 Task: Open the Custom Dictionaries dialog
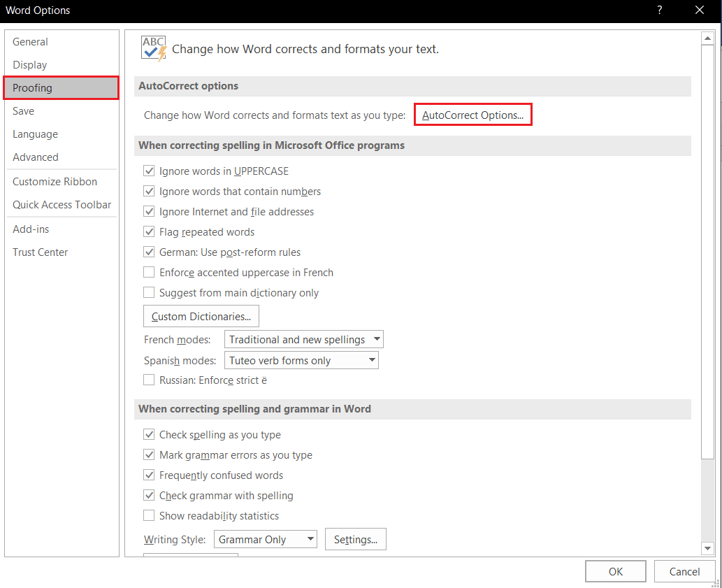pyautogui.click(x=201, y=316)
